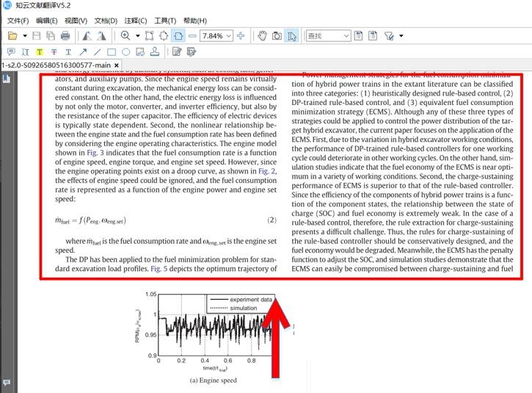Click the snapshot camera tool
The height and width of the screenshot is (393, 532).
pos(277,36)
